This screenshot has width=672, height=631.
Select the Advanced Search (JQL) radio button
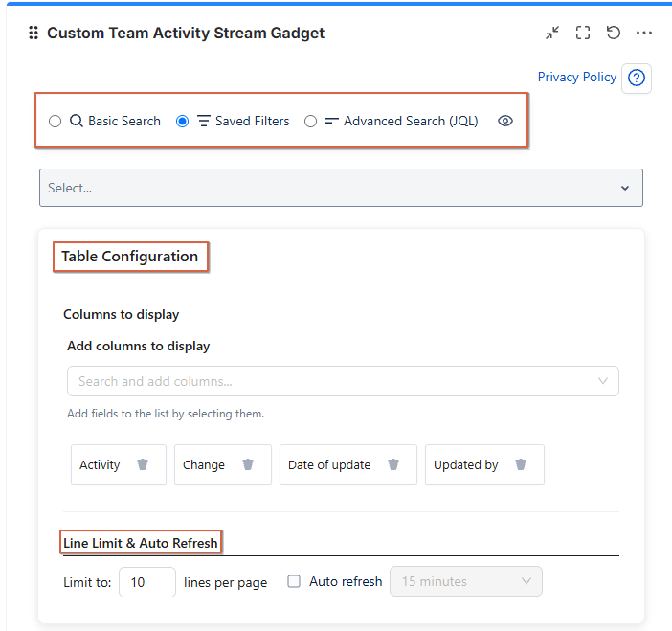point(310,122)
